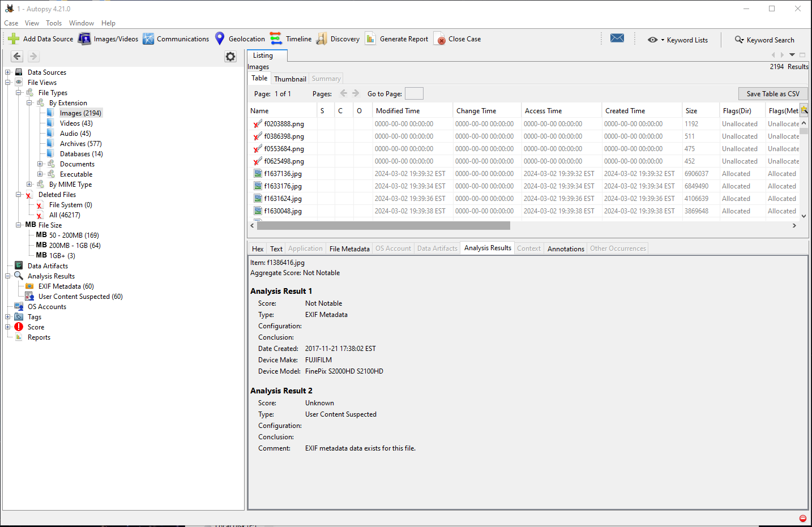Click the Reports node icon
Viewport: 812px width, 527px height.
pos(19,337)
